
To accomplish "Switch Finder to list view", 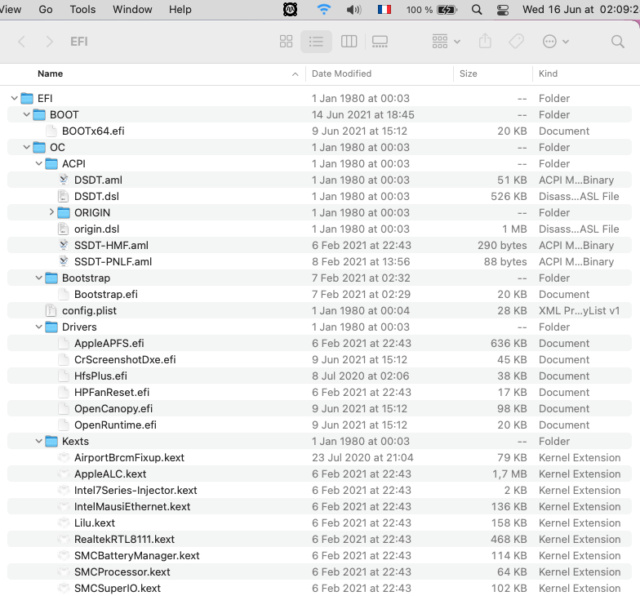I will [316, 41].
